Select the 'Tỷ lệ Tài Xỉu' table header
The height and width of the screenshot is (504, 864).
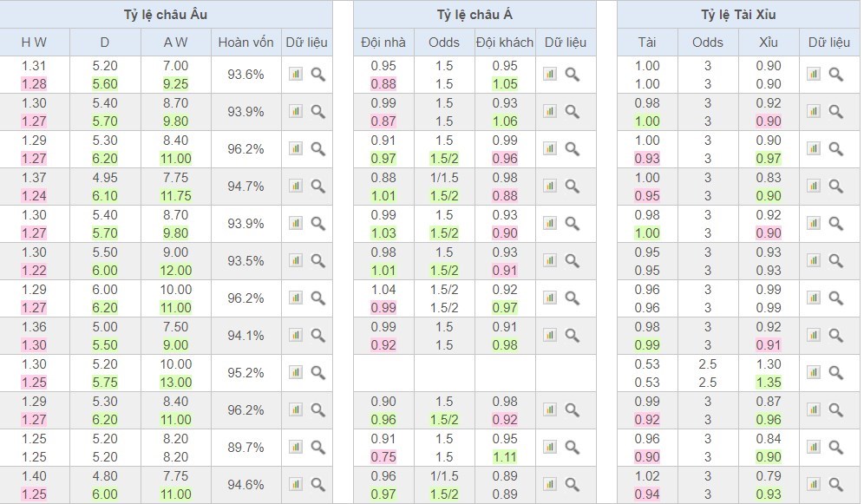(x=737, y=15)
